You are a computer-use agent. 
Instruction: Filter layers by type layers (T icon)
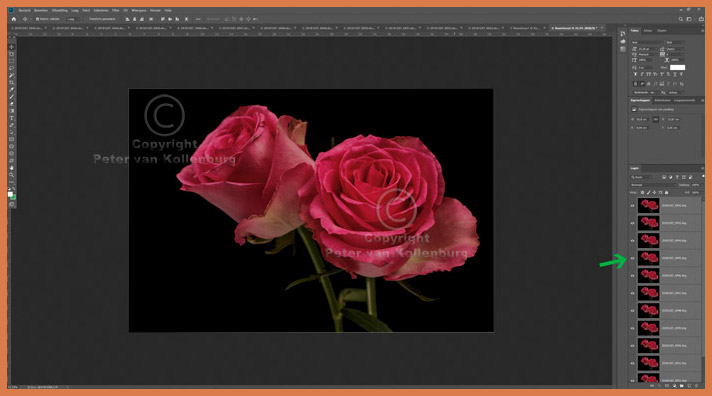pyautogui.click(x=677, y=177)
